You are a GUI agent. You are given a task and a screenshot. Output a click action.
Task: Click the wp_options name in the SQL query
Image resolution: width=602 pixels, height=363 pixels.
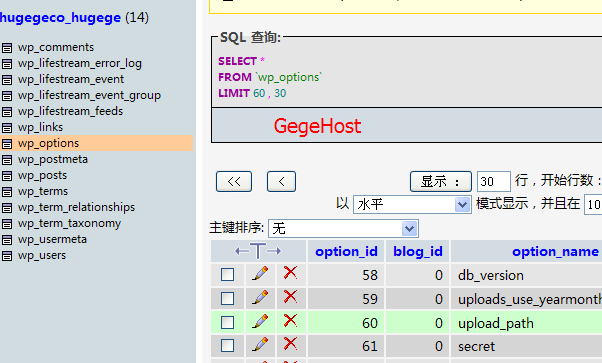point(289,77)
